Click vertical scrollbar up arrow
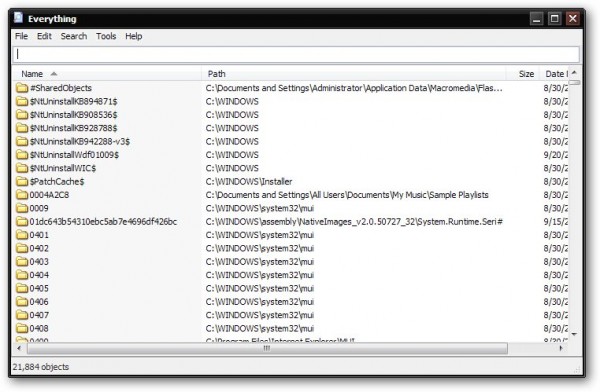Screen dimensions: 600x392 (574, 72)
